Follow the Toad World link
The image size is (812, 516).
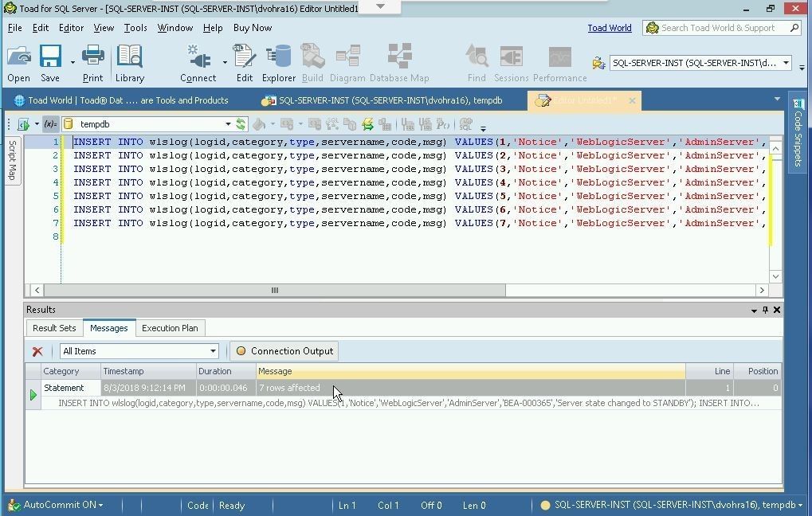pos(609,28)
